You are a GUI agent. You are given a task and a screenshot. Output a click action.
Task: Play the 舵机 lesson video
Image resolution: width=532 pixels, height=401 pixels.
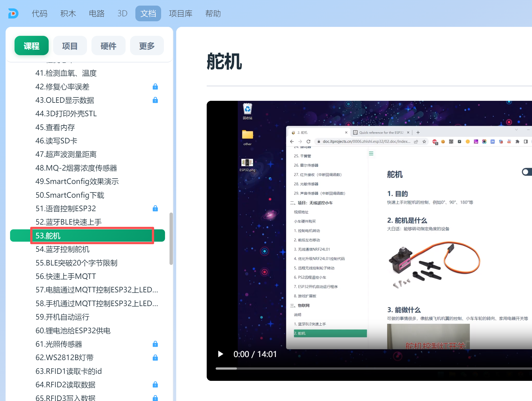pyautogui.click(x=220, y=354)
